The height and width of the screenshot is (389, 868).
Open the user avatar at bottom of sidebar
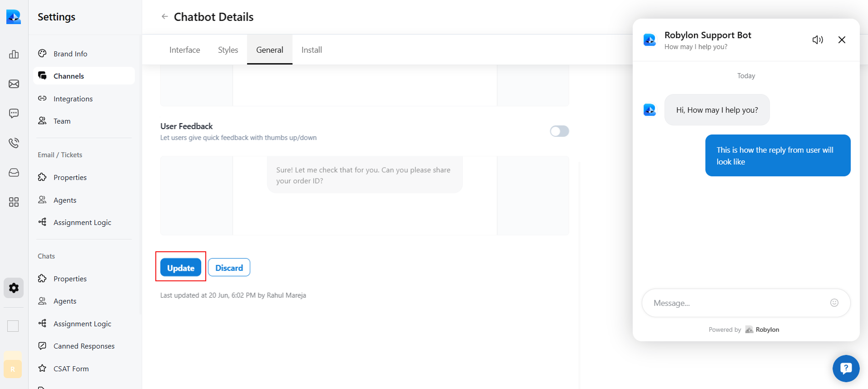click(x=12, y=369)
